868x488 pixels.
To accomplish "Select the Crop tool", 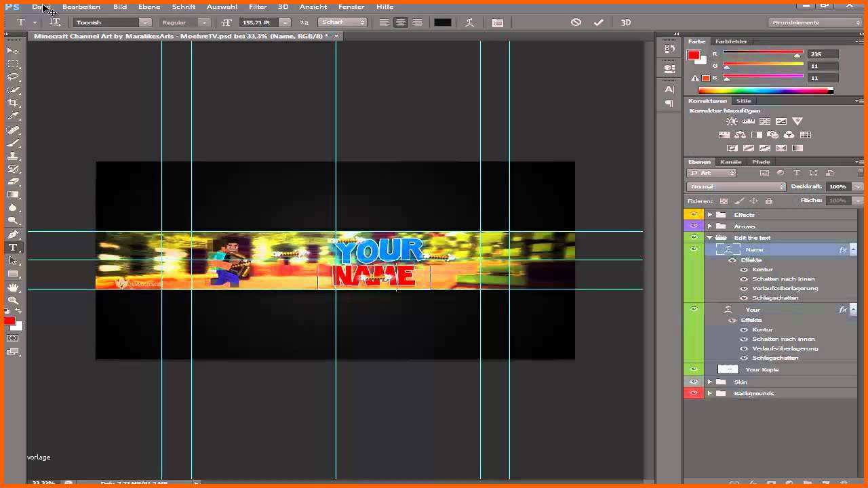I will pyautogui.click(x=13, y=103).
